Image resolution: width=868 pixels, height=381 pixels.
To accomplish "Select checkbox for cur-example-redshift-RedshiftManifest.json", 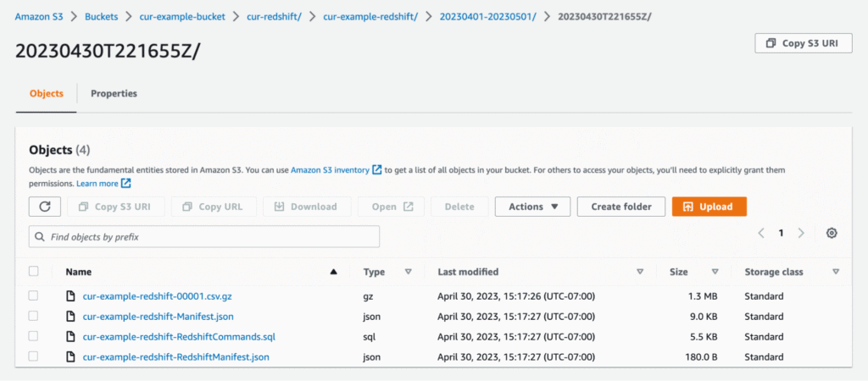I will [x=34, y=356].
